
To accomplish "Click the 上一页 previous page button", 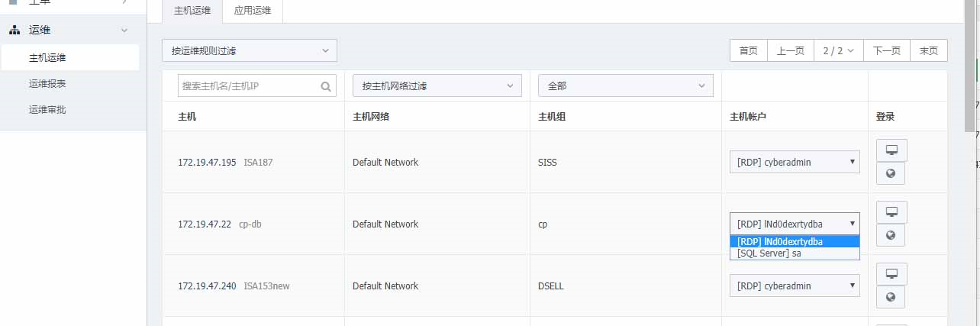I will pyautogui.click(x=791, y=51).
